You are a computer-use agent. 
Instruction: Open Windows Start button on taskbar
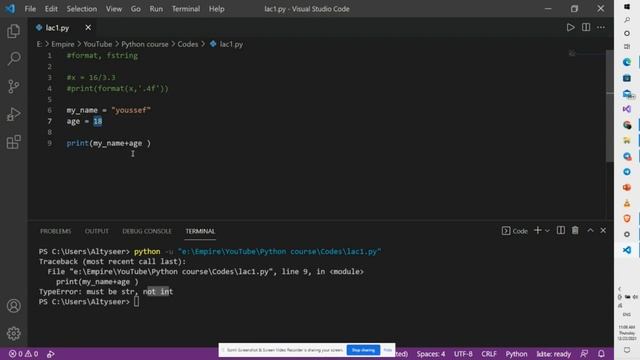click(627, 7)
